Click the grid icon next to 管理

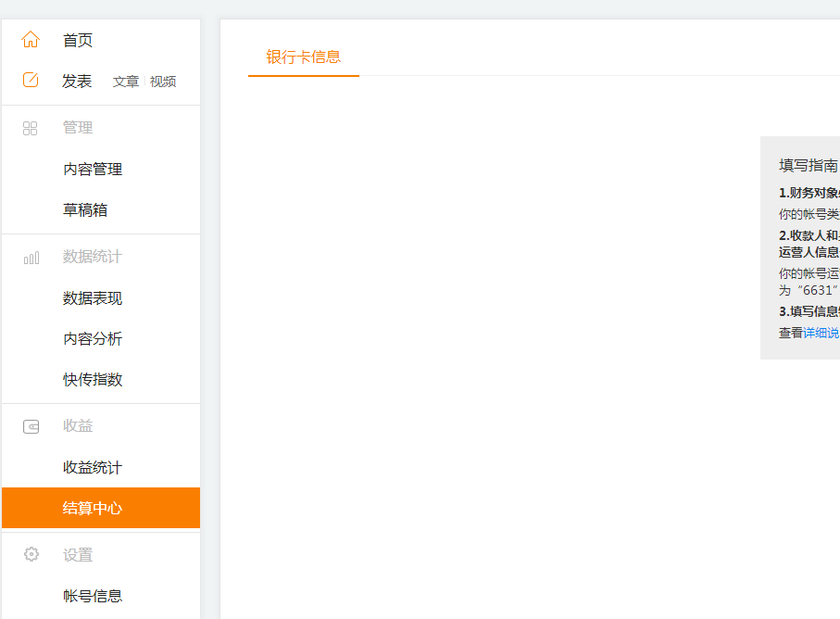pos(31,128)
